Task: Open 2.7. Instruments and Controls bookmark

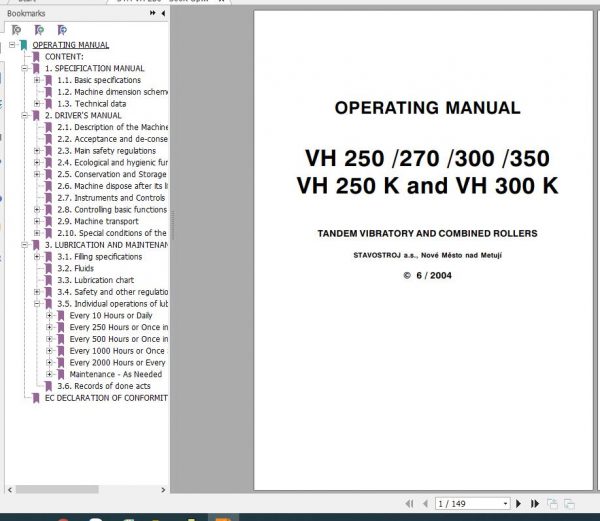Action: coord(111,198)
